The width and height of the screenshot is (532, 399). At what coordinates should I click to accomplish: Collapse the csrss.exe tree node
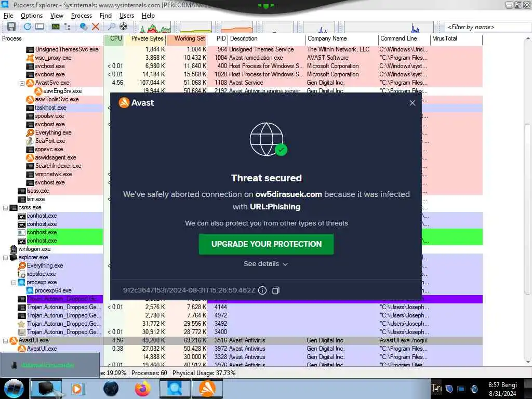click(5, 208)
